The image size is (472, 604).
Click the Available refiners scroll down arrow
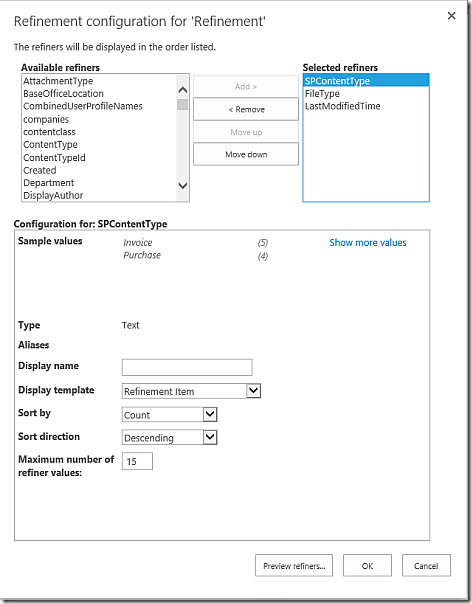[x=183, y=185]
